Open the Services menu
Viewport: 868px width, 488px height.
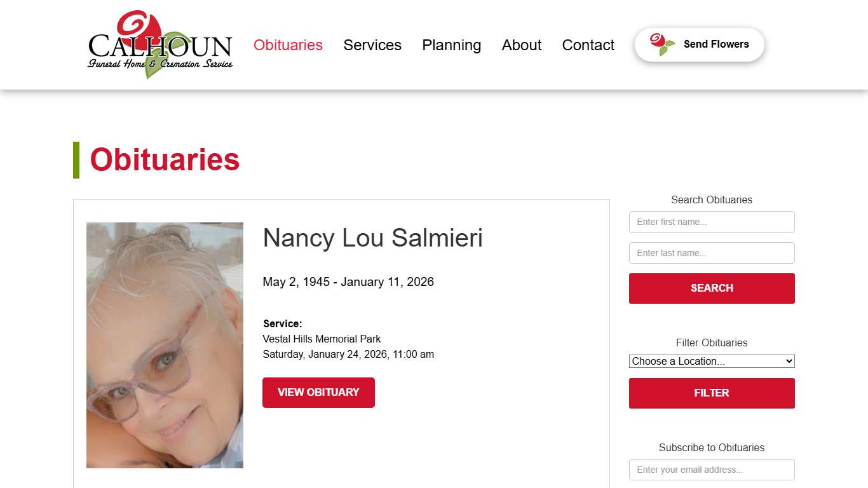tap(372, 45)
